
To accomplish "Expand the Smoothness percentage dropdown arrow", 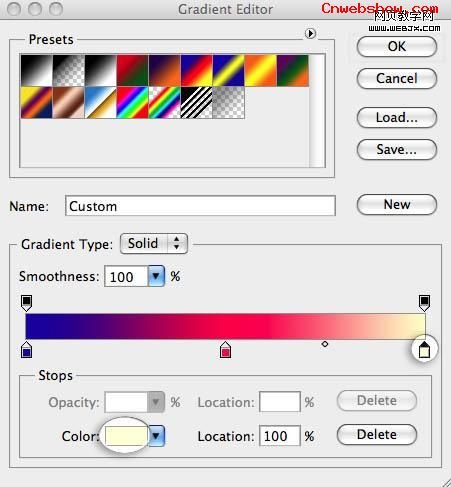I will 156,276.
